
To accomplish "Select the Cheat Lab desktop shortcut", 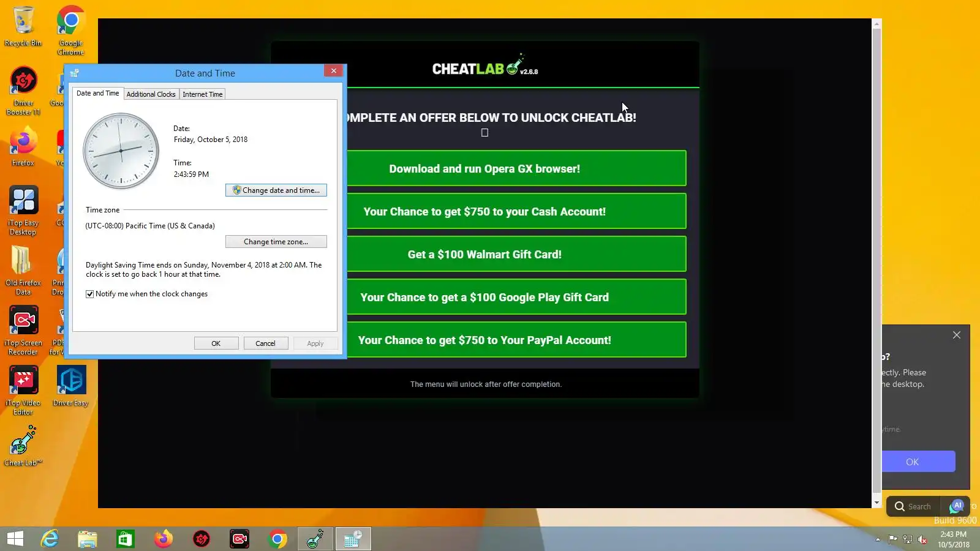I will pyautogui.click(x=23, y=446).
